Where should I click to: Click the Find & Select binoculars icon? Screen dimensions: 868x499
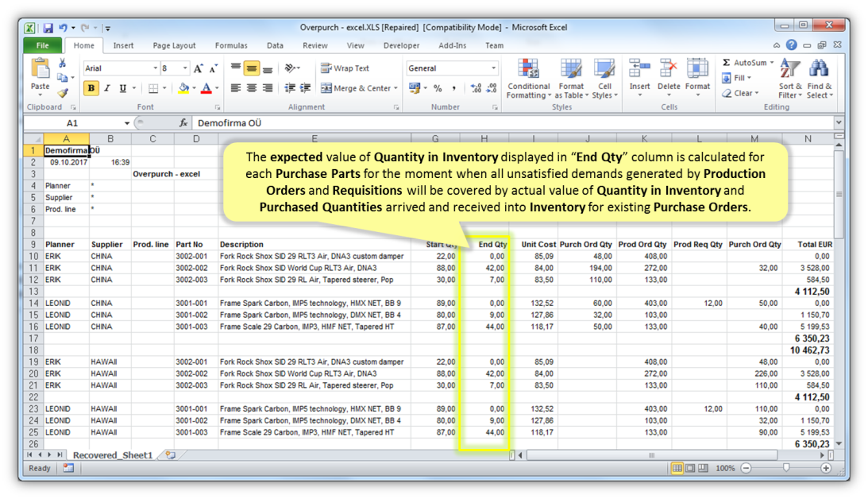(819, 69)
